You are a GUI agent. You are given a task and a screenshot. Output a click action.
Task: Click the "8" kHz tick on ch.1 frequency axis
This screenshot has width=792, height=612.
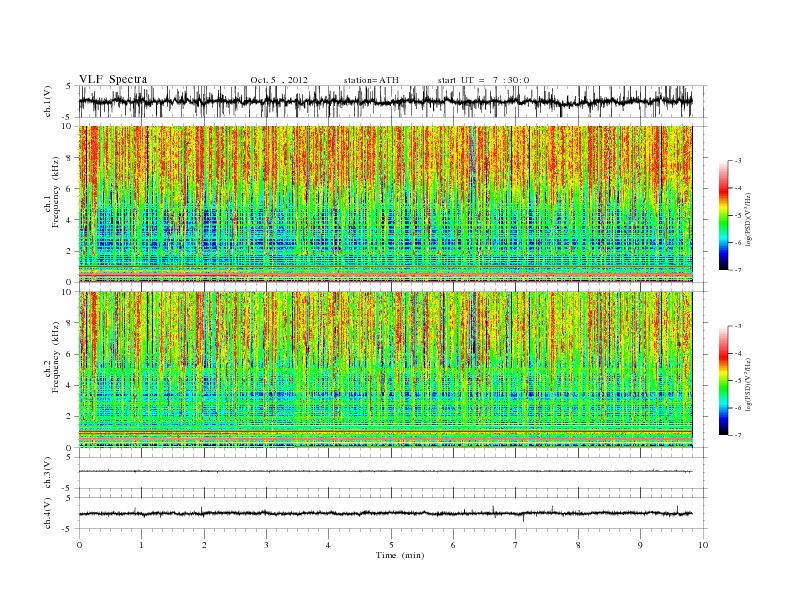(x=70, y=158)
